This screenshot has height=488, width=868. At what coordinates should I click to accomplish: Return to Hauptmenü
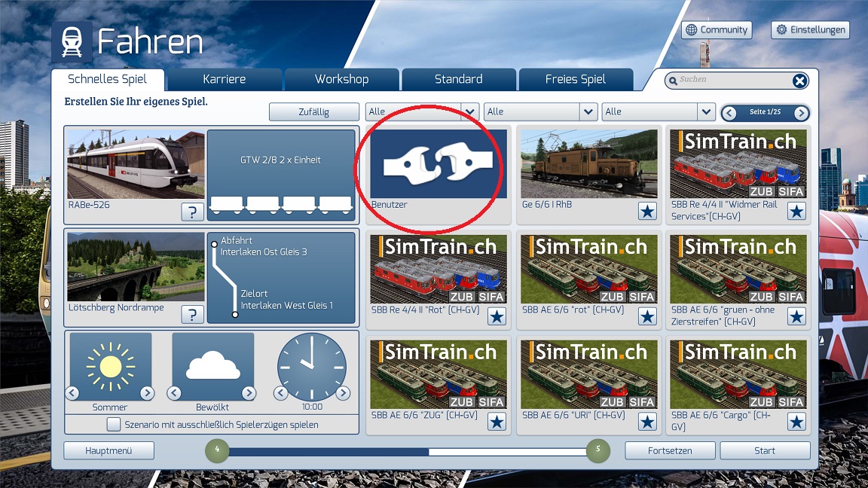(x=108, y=450)
